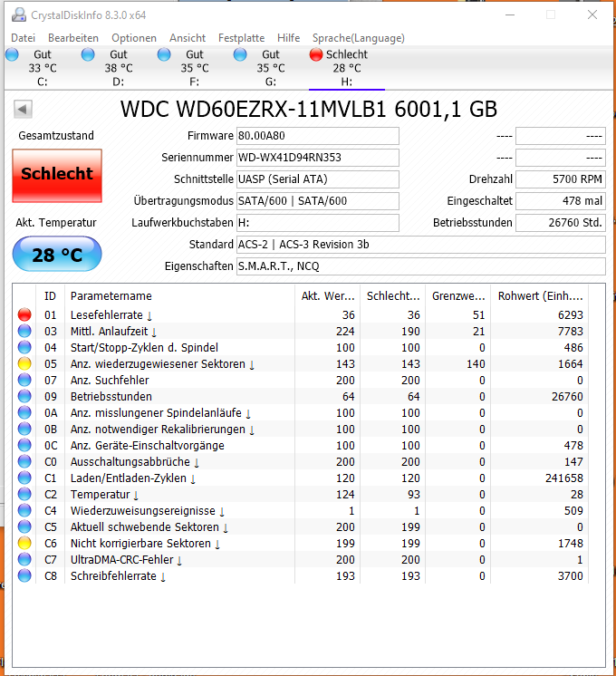Open the Optionen menu

(134, 38)
